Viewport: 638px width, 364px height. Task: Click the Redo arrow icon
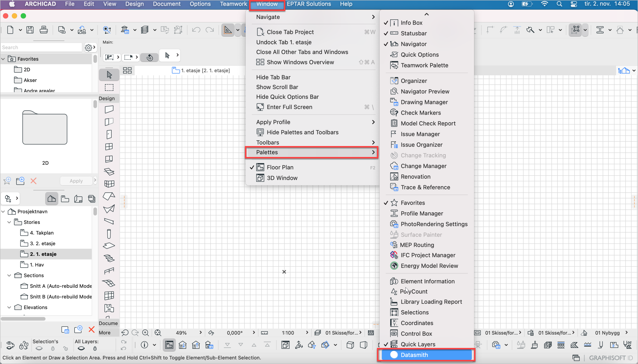(x=210, y=30)
